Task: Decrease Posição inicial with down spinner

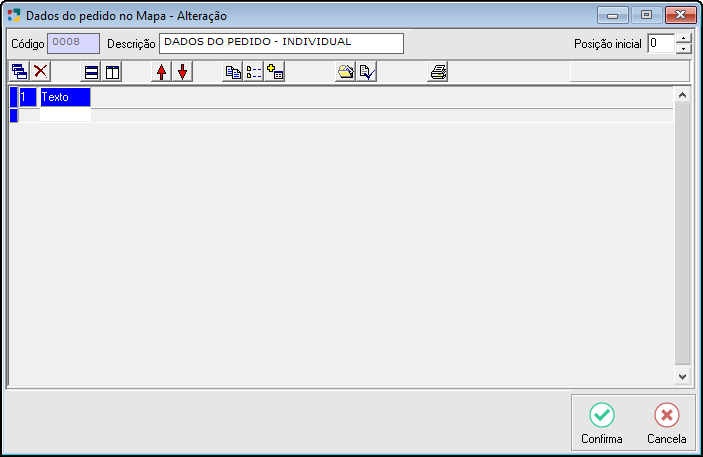Action: pos(683,48)
